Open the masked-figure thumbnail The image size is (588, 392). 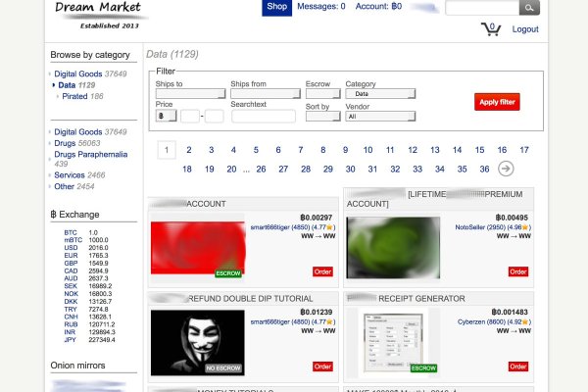tap(198, 343)
